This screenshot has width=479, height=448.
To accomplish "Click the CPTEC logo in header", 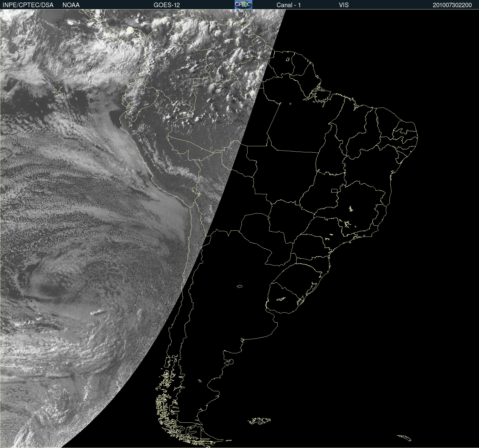I will point(243,5).
